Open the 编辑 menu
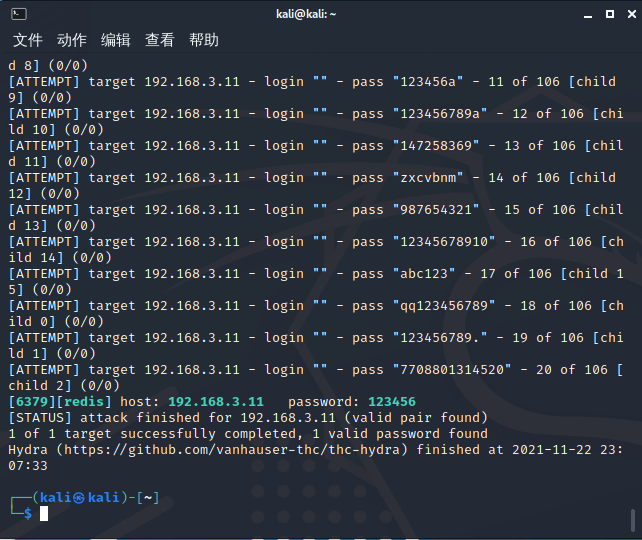 point(116,40)
